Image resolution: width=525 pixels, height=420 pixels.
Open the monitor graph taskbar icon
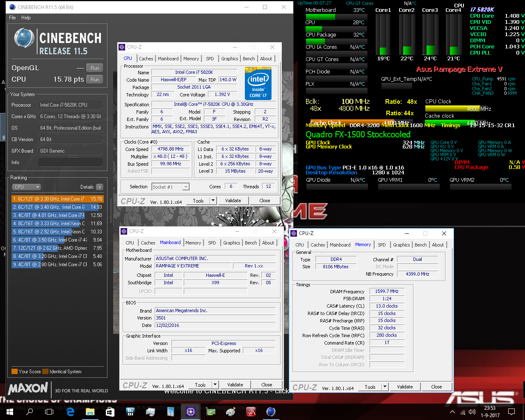tap(150, 411)
